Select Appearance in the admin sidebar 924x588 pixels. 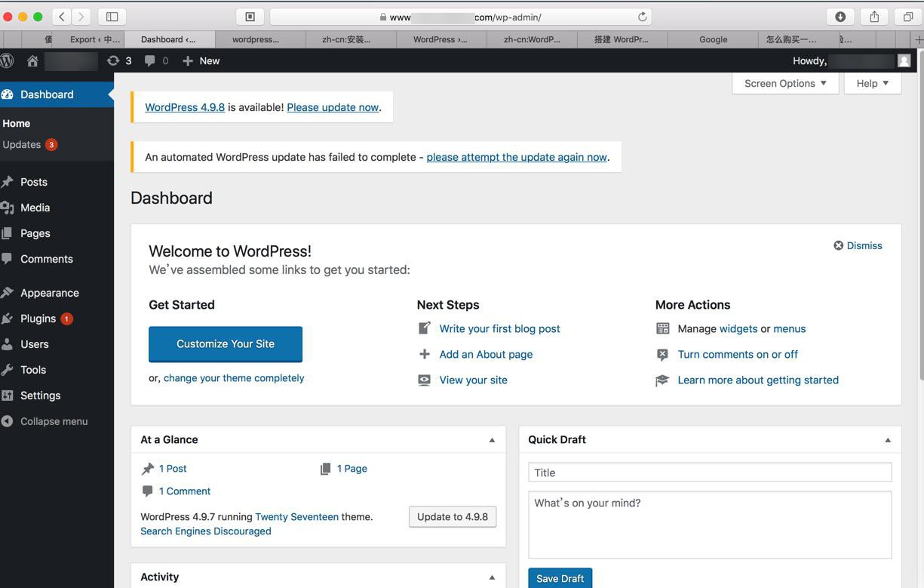coord(50,293)
